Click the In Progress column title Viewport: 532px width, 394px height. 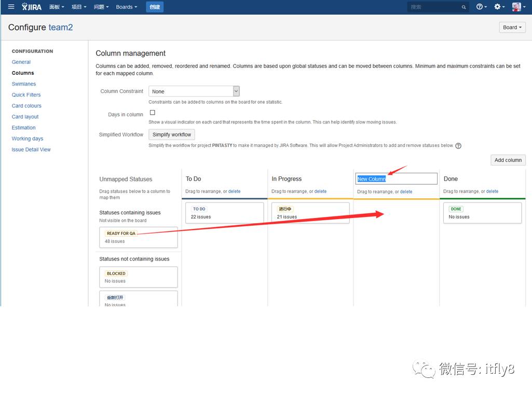[x=287, y=179]
